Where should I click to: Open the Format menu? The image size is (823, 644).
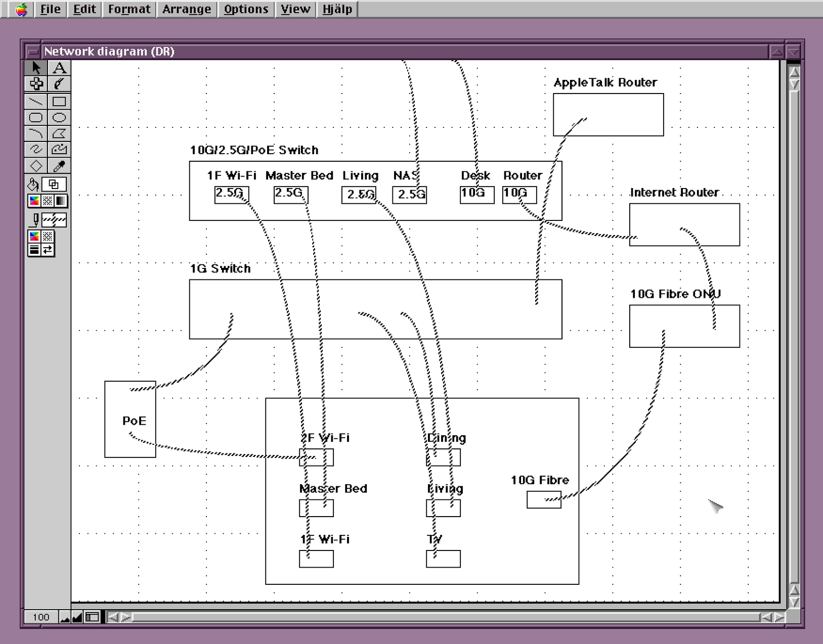pos(129,9)
